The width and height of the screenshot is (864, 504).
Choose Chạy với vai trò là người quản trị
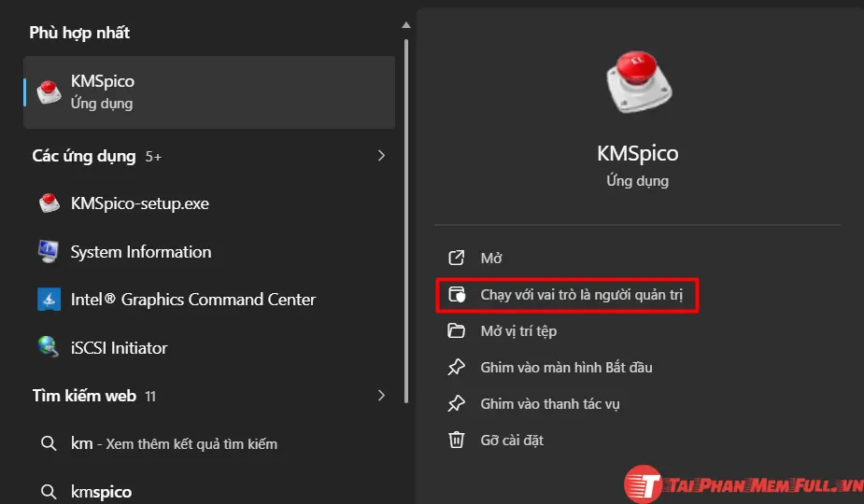[x=568, y=295]
